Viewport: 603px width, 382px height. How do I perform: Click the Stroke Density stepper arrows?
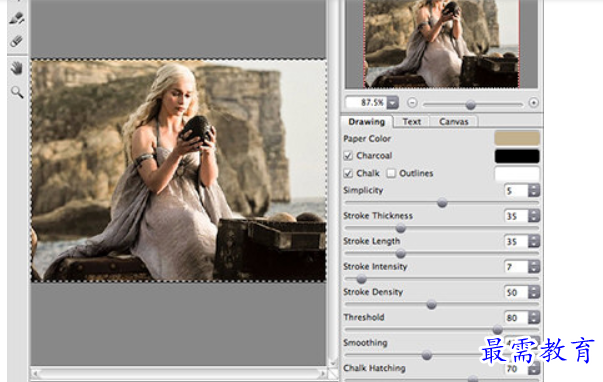534,292
